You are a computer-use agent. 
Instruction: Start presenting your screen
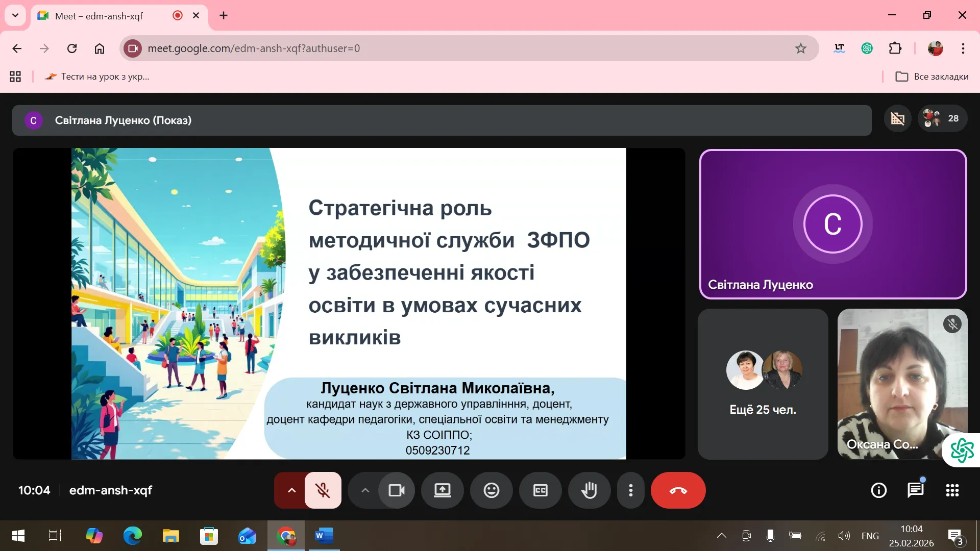click(x=442, y=490)
